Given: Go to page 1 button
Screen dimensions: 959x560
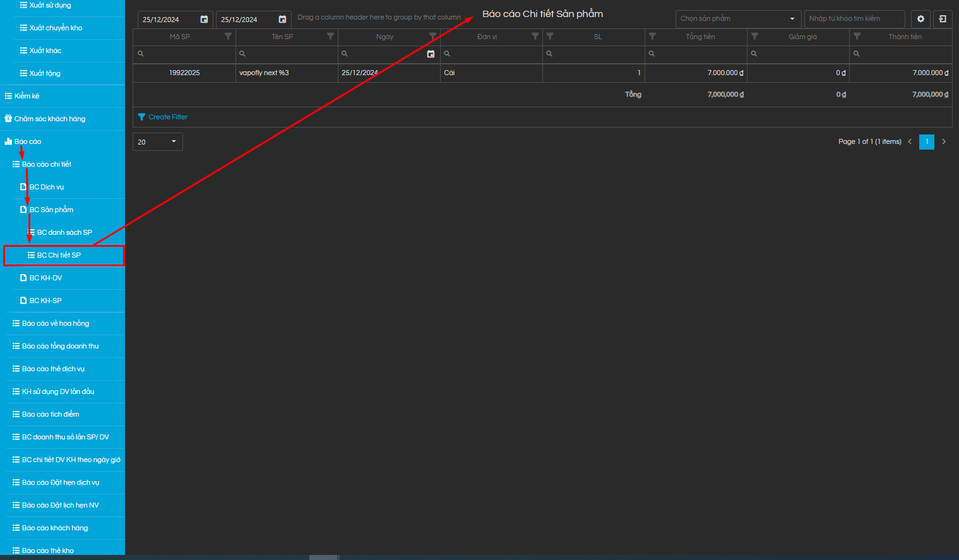Looking at the screenshot, I should pos(926,142).
